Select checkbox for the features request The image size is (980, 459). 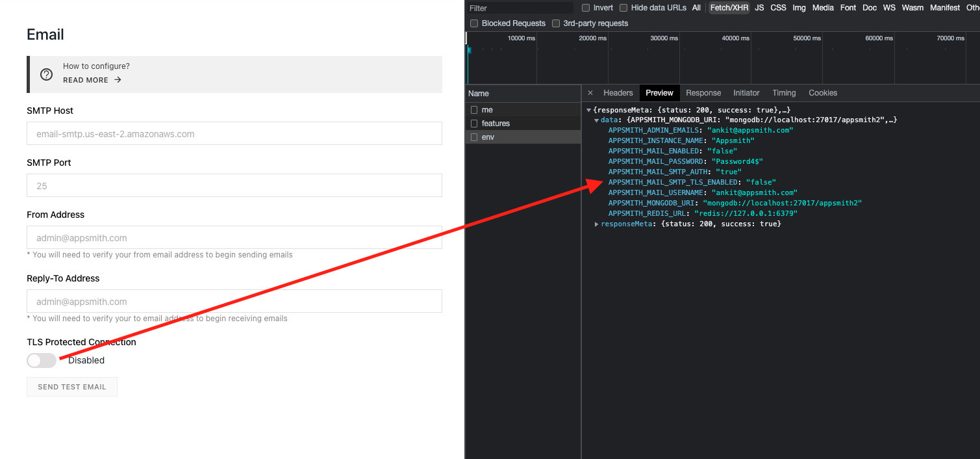474,124
